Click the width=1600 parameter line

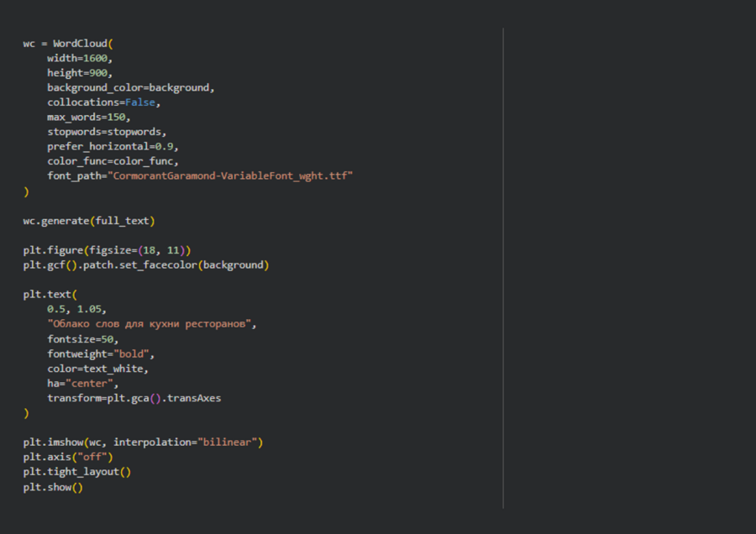point(80,59)
